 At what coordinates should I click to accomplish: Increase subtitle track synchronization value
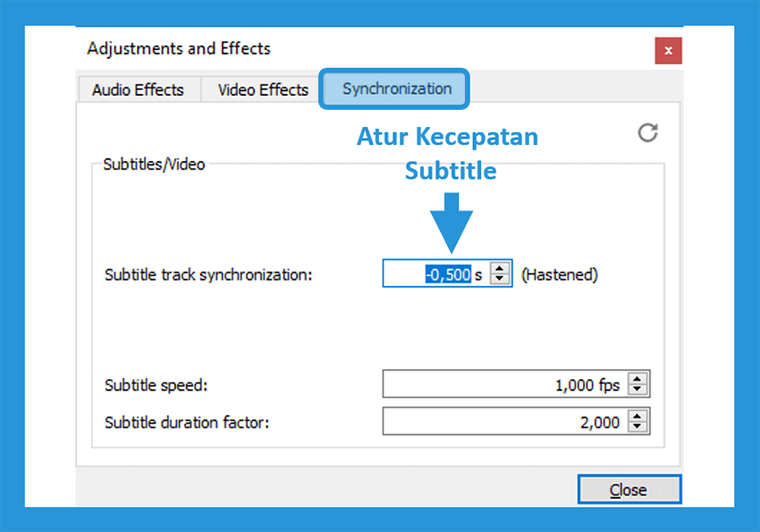tap(500, 267)
